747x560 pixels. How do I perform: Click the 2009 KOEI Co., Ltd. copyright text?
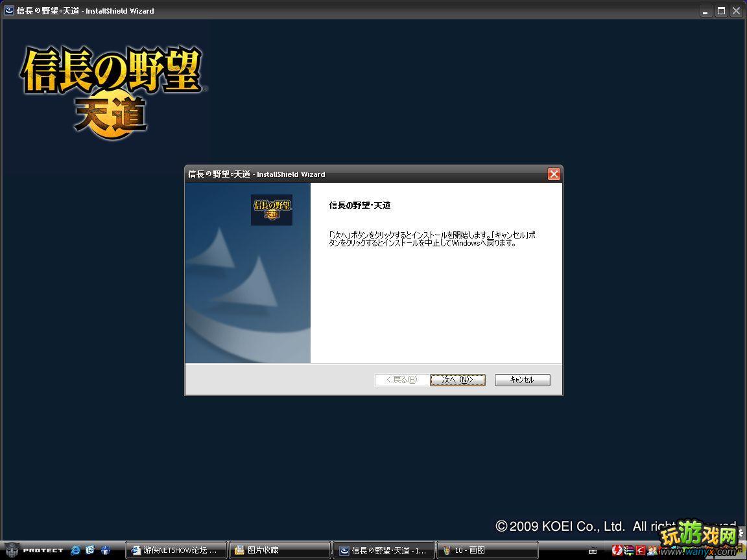coord(560,526)
